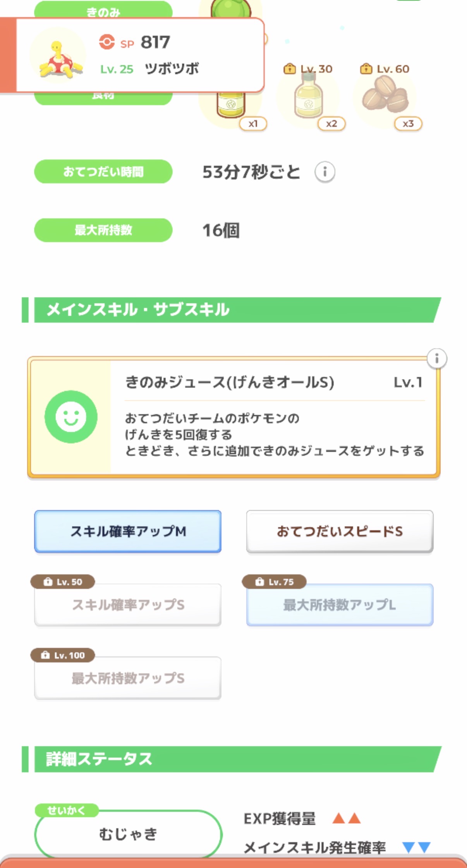Image resolution: width=467 pixels, height=868 pixels.
Task: Tap the むじゃき nature box
Action: [x=128, y=834]
